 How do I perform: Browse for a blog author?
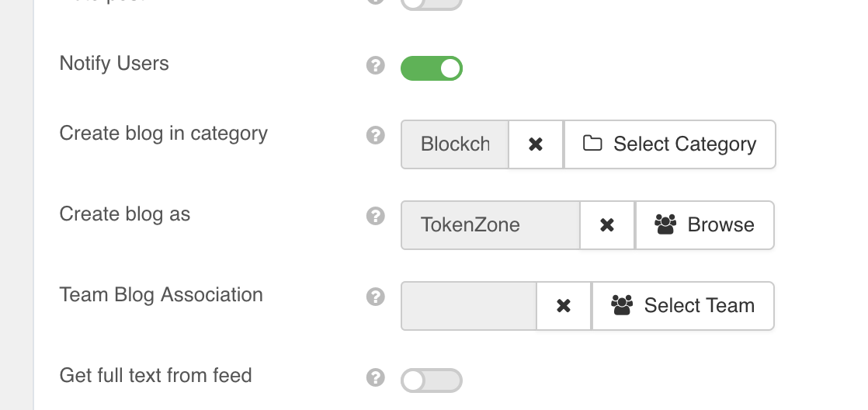704,225
